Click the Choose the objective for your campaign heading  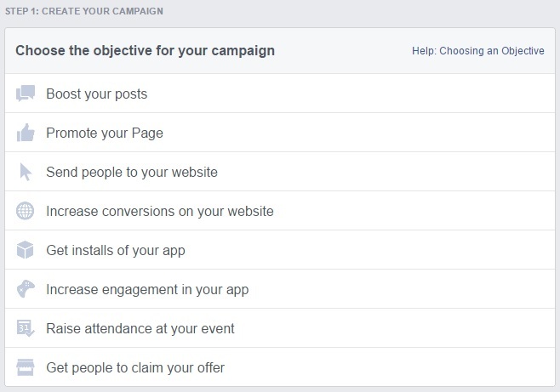point(145,51)
